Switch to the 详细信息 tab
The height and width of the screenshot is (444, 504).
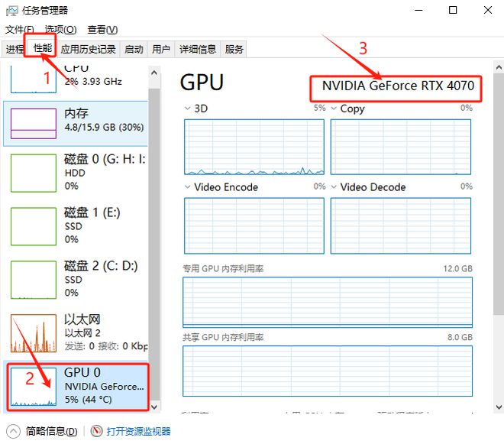click(198, 49)
